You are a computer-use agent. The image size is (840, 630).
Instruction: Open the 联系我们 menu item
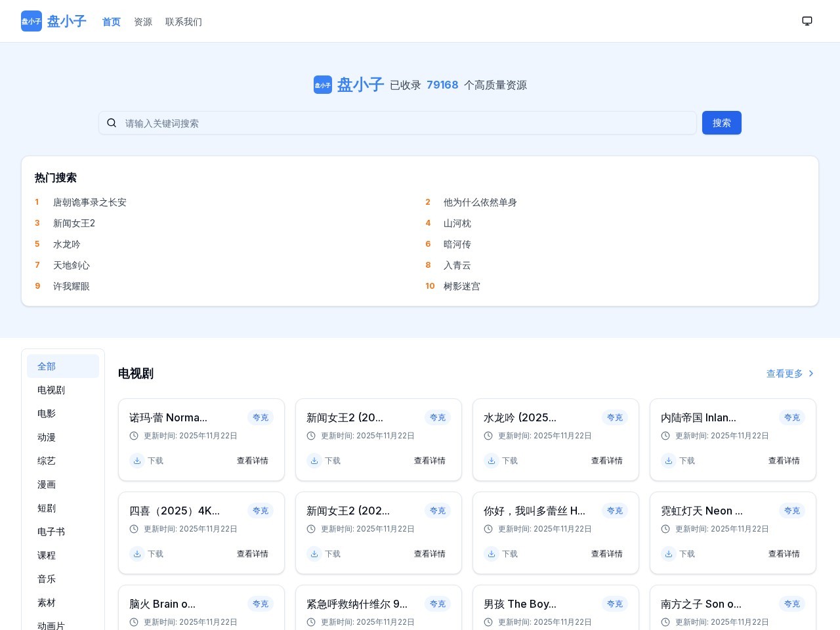183,22
